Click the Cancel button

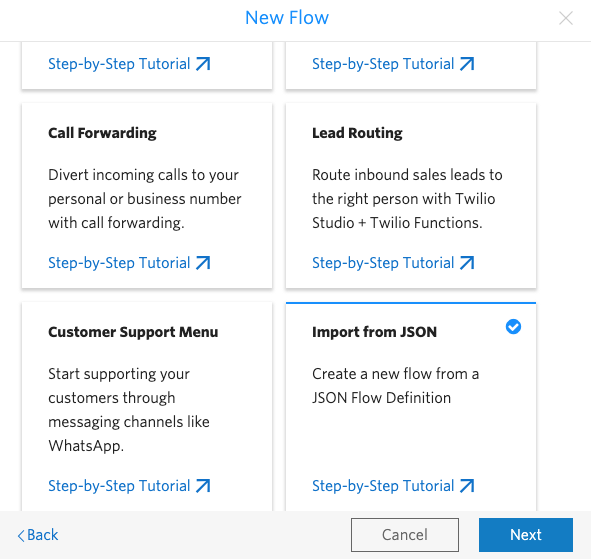click(405, 535)
